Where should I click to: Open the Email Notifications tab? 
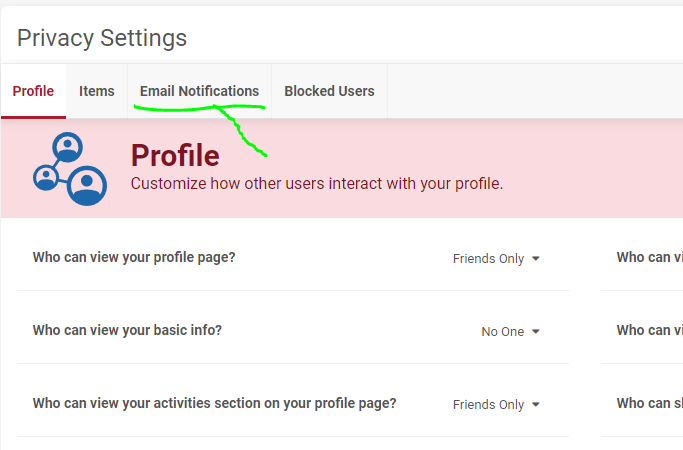199,91
